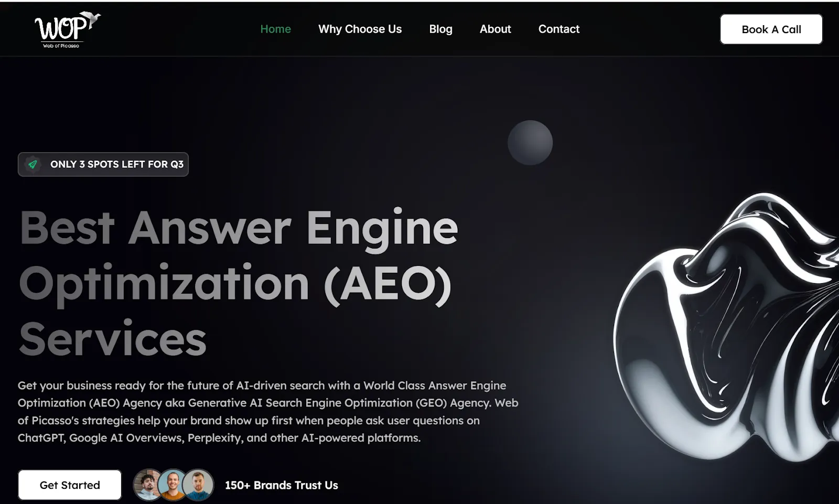The image size is (839, 504).
Task: Open the Home nav link
Action: click(275, 29)
